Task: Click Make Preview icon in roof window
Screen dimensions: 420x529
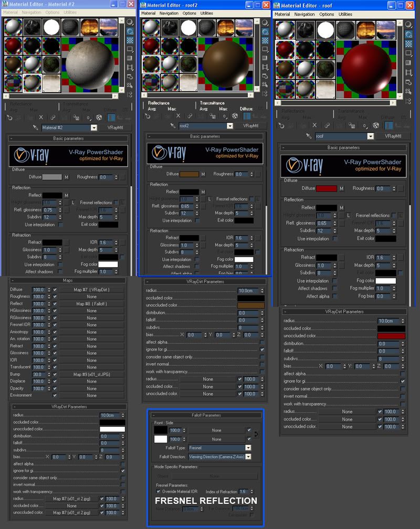Action: (x=408, y=72)
